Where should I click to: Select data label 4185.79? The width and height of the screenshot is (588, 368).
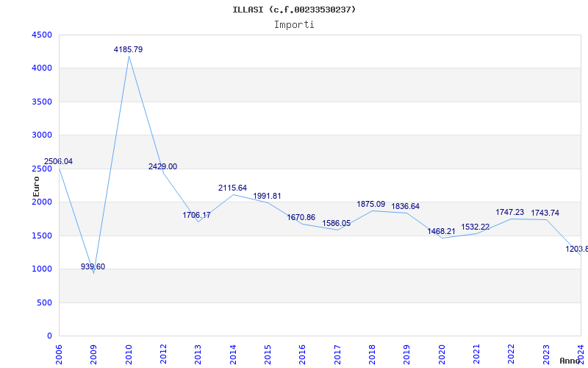[x=128, y=49]
